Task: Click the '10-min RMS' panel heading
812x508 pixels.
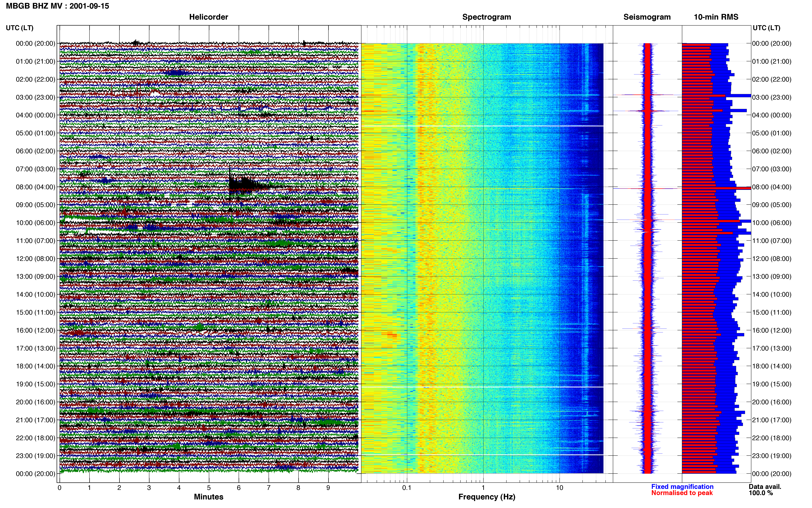Action: point(716,17)
